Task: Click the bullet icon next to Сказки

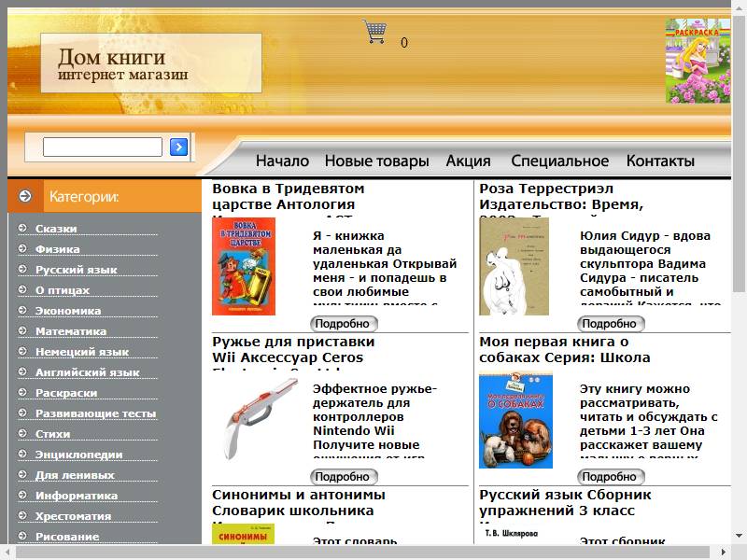Action: tap(22, 228)
